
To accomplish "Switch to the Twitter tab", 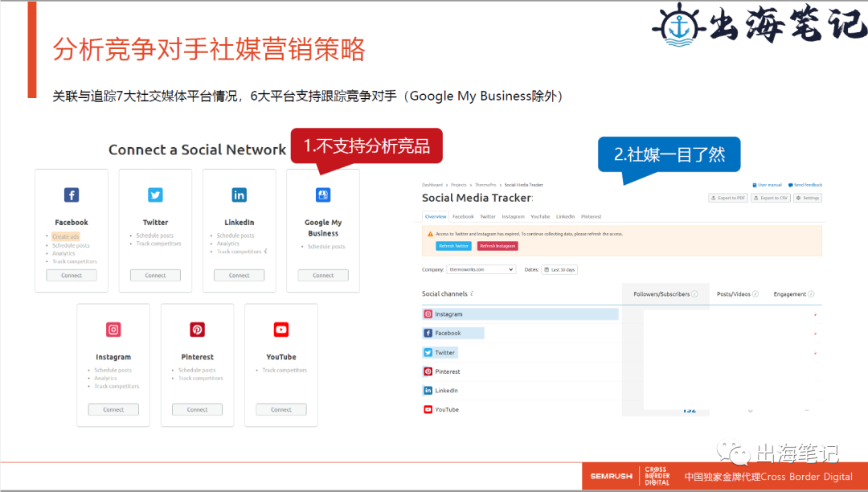I will 488,216.
